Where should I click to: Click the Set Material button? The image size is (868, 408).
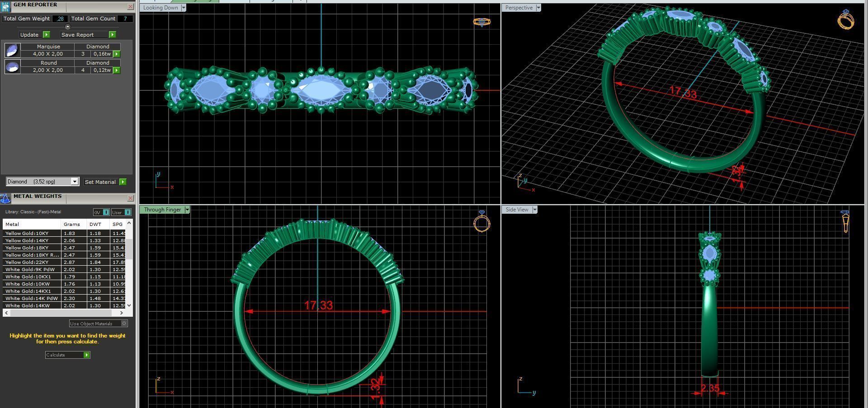point(101,182)
